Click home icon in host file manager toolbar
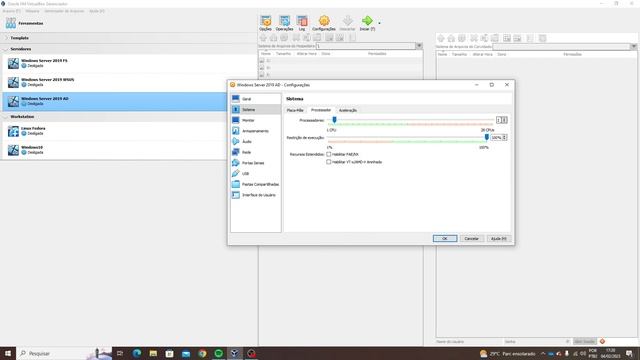Screen dimensions: 640x360 tap(273, 38)
